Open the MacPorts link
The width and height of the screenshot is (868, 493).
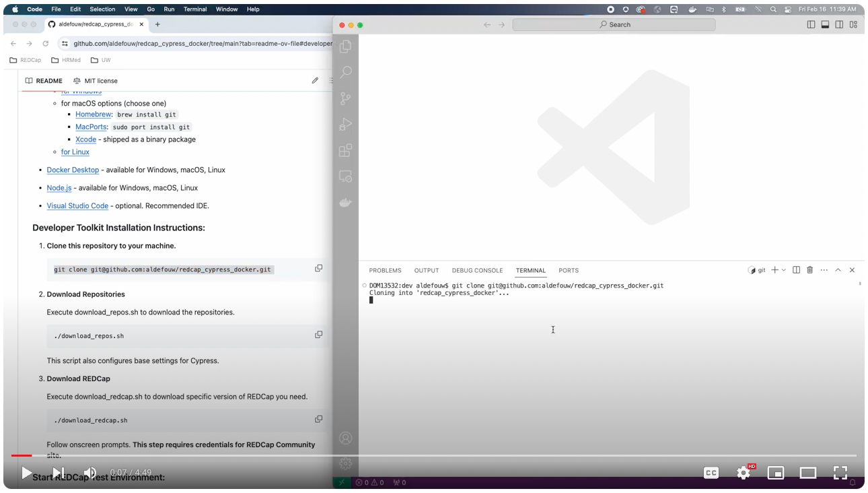coord(91,127)
